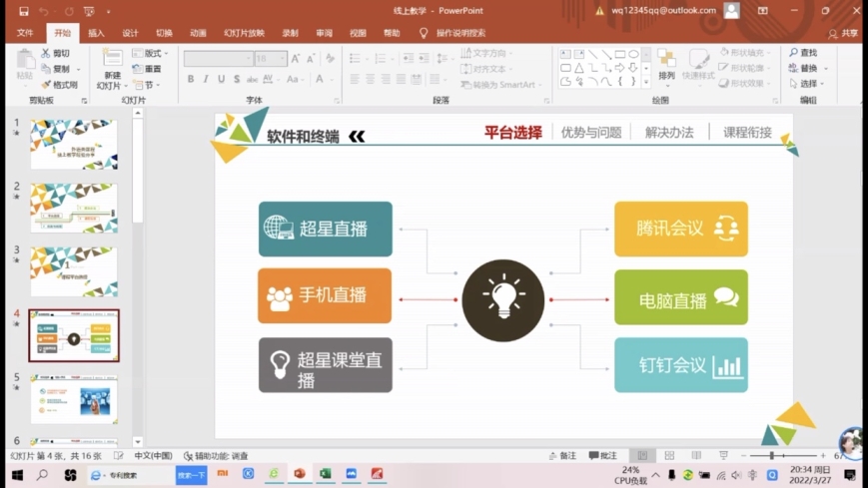Click font color A button
The height and width of the screenshot is (488, 868).
(x=320, y=79)
